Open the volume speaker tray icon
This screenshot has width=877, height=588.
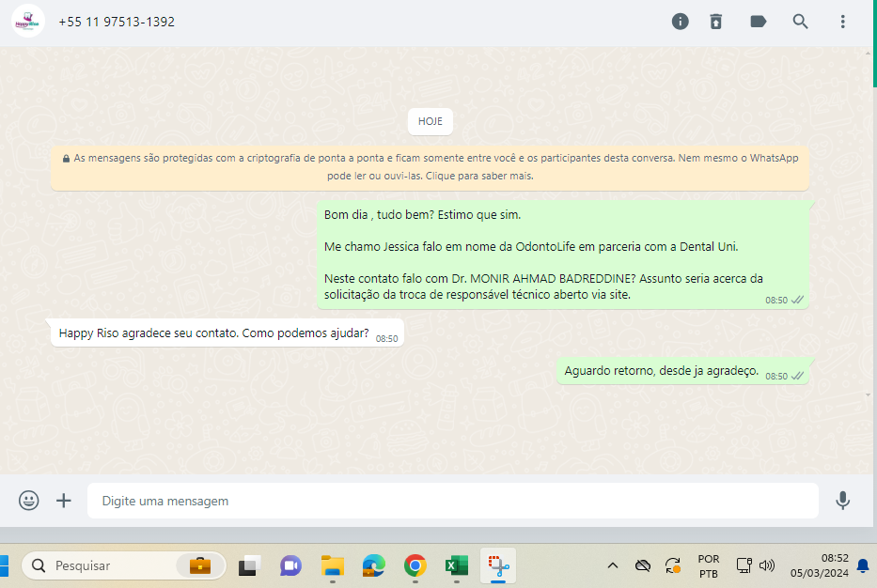click(x=767, y=565)
